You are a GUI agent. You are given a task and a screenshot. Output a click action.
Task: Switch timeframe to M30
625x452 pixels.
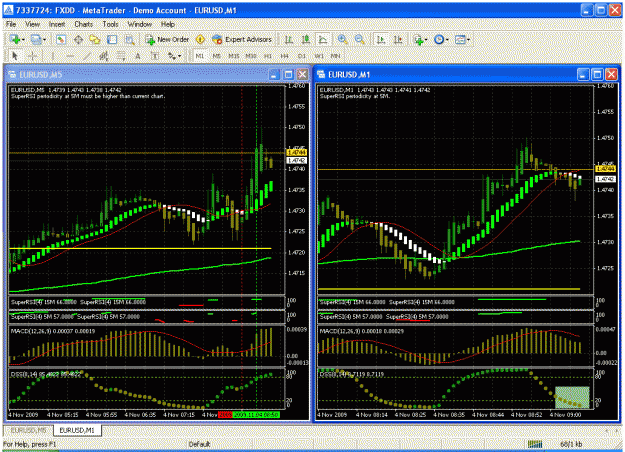click(251, 56)
